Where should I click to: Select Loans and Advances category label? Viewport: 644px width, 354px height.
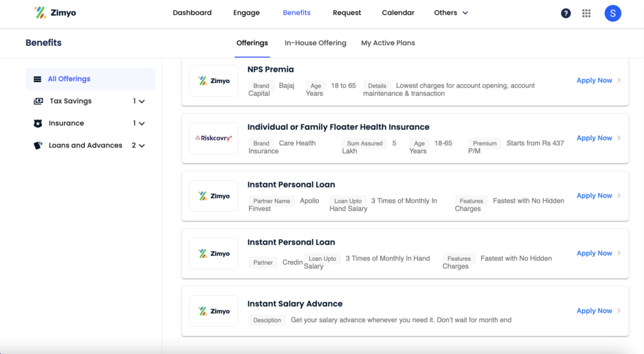[86, 145]
